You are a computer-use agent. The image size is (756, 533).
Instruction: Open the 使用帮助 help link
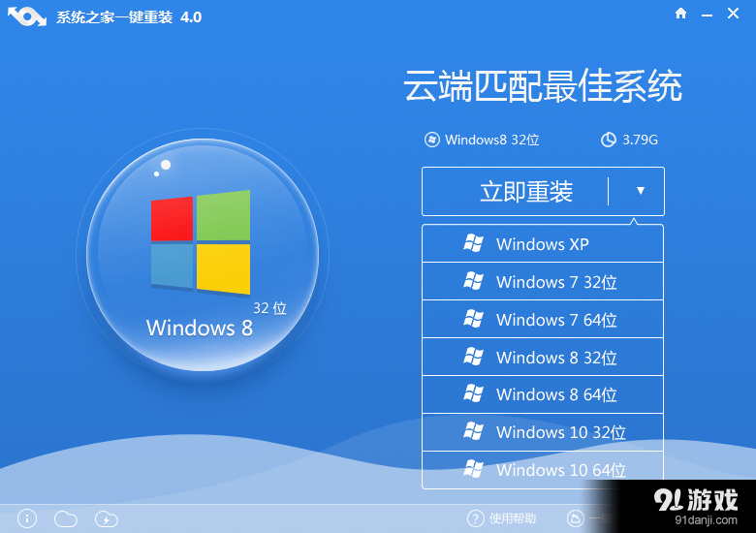(x=513, y=518)
